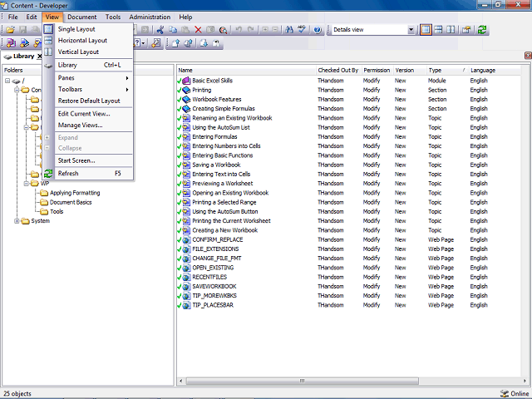The width and height of the screenshot is (532, 399).
Task: Collapse the WP folder in tree
Action: click(26, 184)
